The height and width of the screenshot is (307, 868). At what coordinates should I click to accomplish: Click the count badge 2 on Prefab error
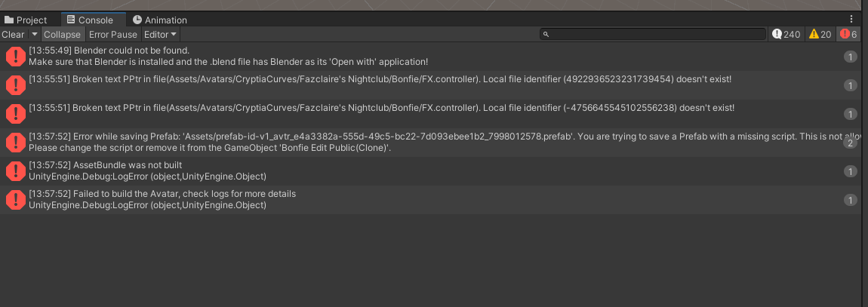click(851, 143)
